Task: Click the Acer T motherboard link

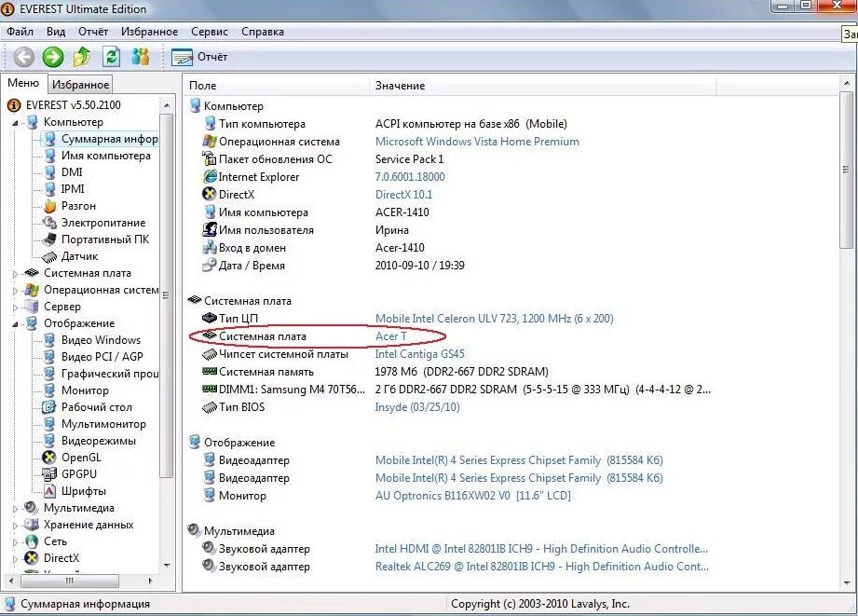Action: coord(390,336)
